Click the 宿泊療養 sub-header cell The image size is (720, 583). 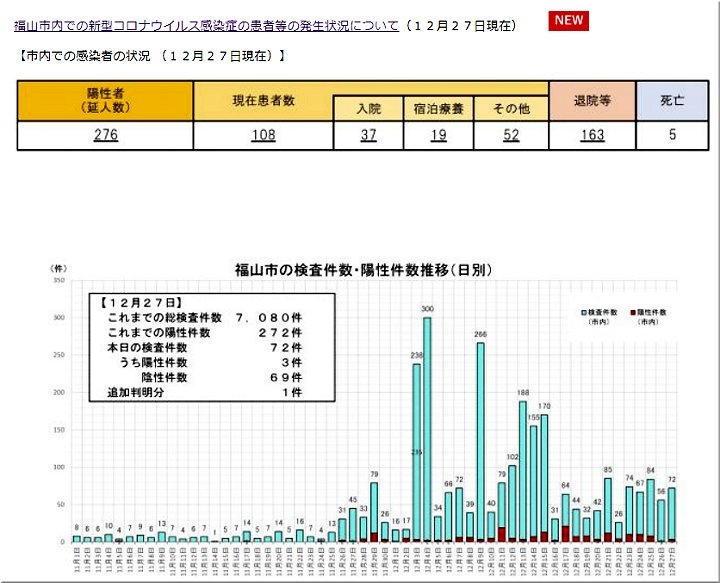pos(437,109)
